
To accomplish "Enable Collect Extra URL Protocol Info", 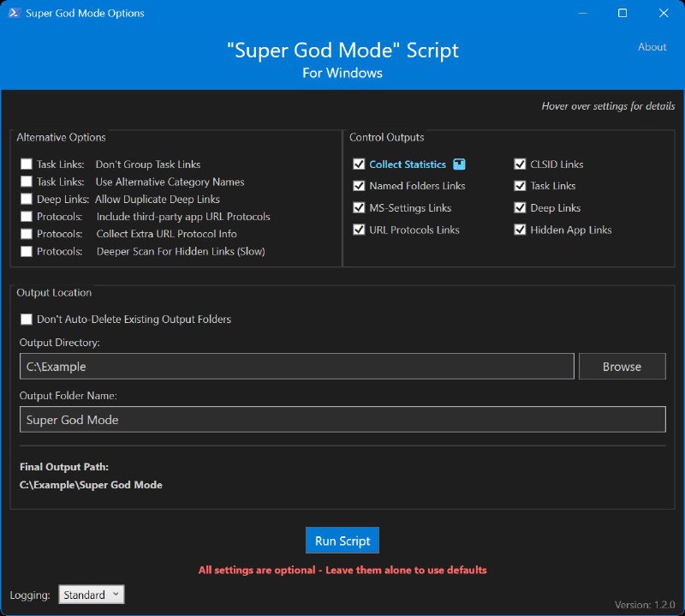I will click(26, 233).
